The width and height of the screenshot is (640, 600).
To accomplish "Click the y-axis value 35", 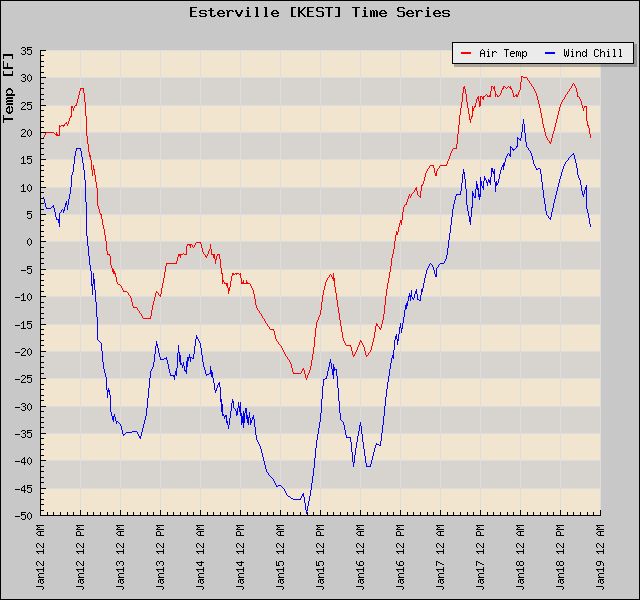I will pos(27,51).
